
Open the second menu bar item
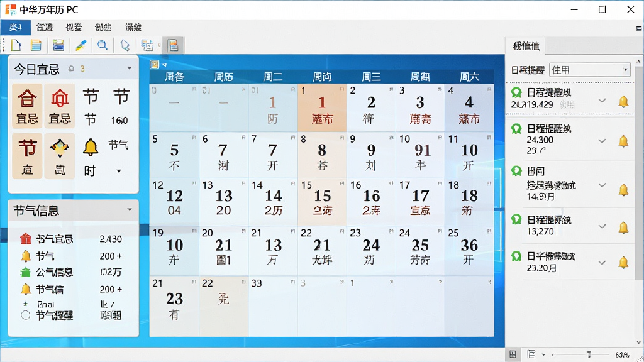coord(45,27)
